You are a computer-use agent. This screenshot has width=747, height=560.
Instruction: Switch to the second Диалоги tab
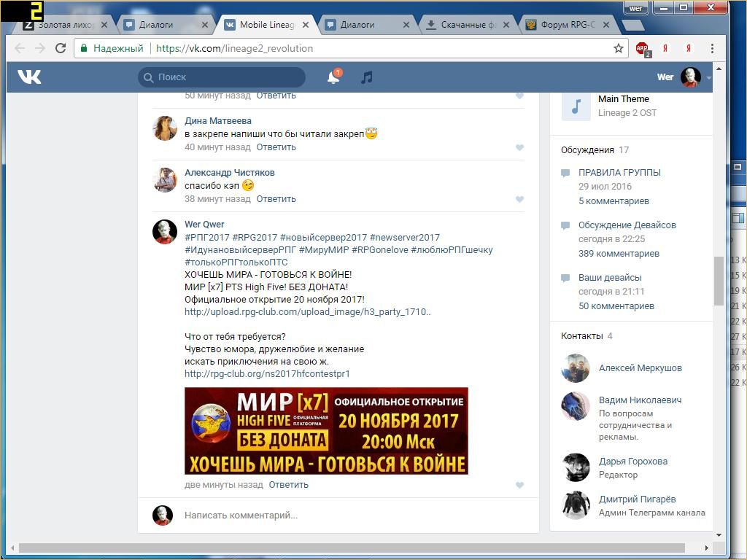coord(363,25)
